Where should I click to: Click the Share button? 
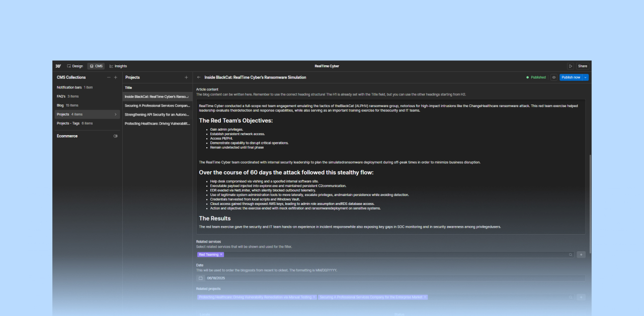click(x=582, y=66)
